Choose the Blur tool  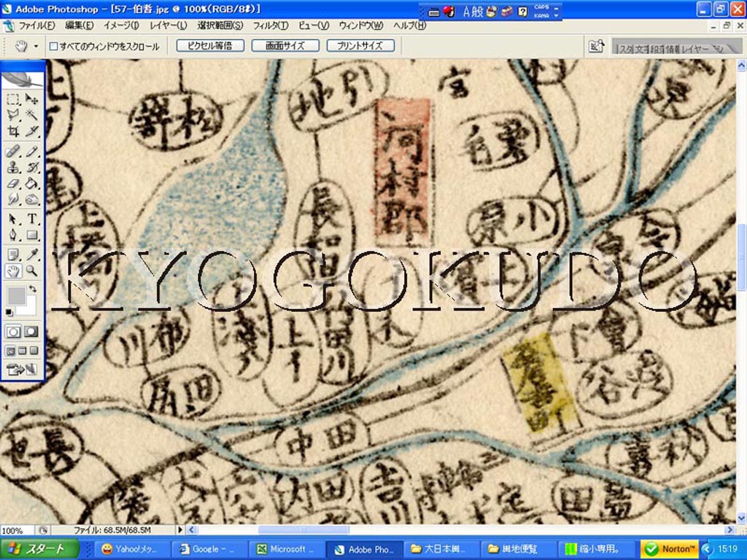tap(13, 199)
